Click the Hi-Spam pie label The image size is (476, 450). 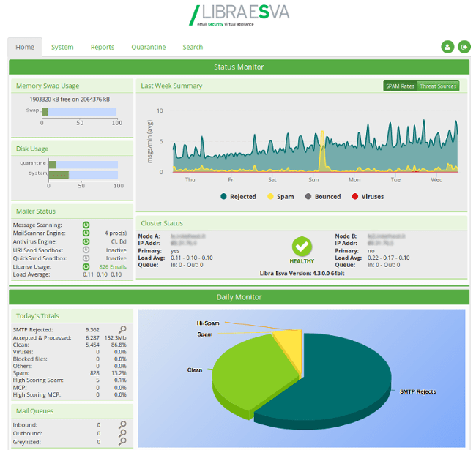click(208, 323)
